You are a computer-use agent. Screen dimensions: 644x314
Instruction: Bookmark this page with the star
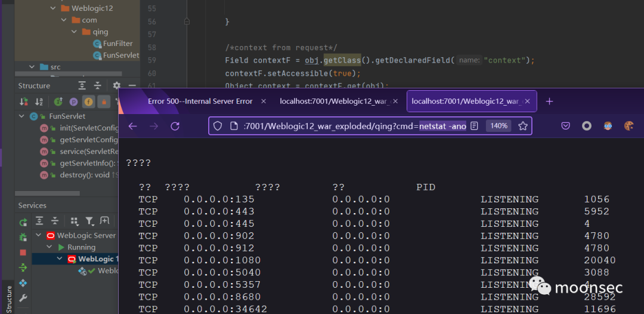(x=523, y=126)
